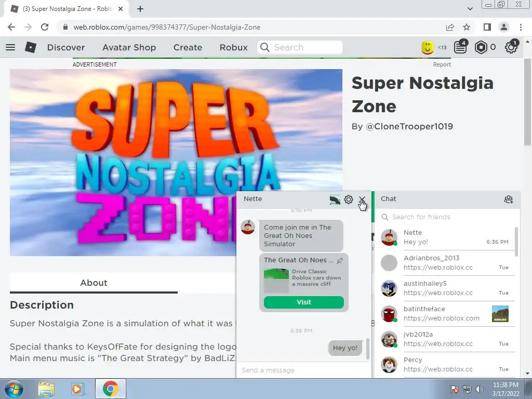Screen dimensions: 532x399
Task: Open a new Chrome tab
Action: click(140, 9)
